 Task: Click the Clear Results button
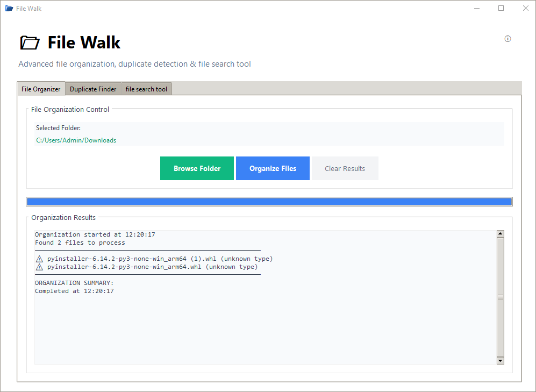coord(345,168)
